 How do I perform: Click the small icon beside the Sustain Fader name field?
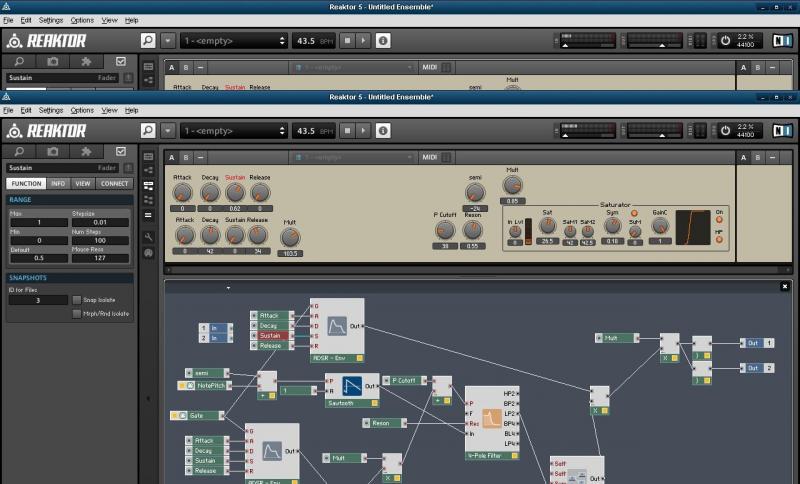(x=128, y=168)
